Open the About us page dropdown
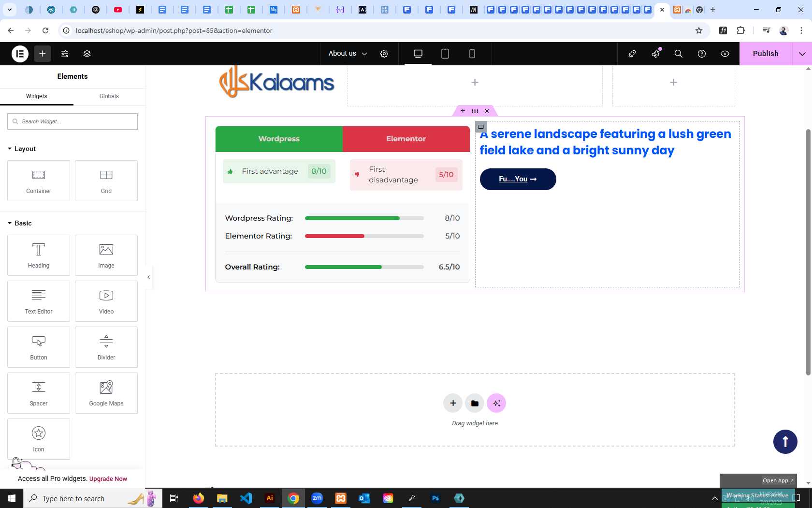 point(348,54)
